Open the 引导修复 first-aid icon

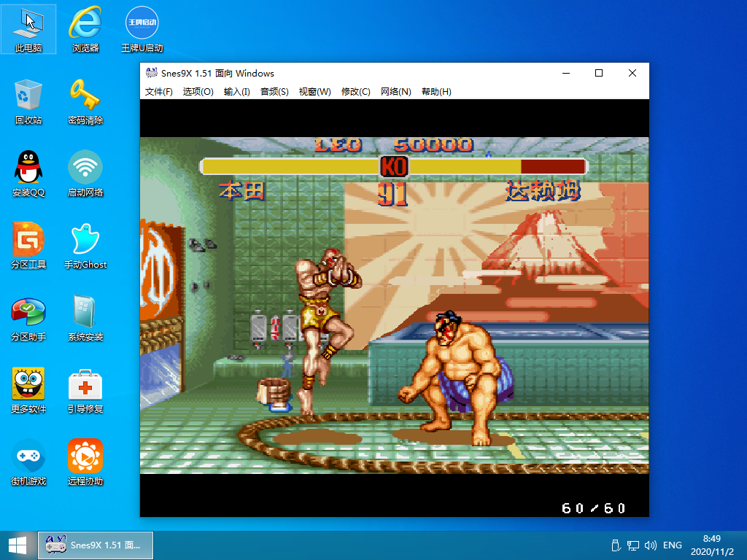[x=85, y=391]
